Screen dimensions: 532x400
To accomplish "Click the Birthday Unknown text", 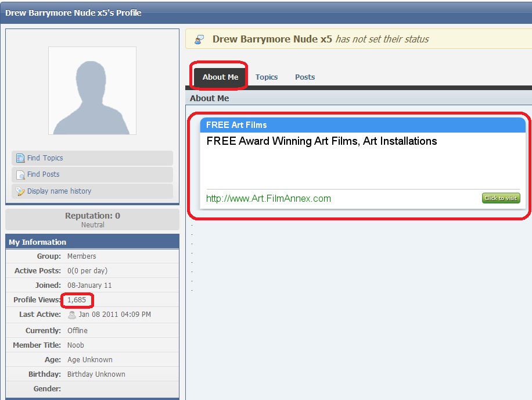I will click(96, 374).
